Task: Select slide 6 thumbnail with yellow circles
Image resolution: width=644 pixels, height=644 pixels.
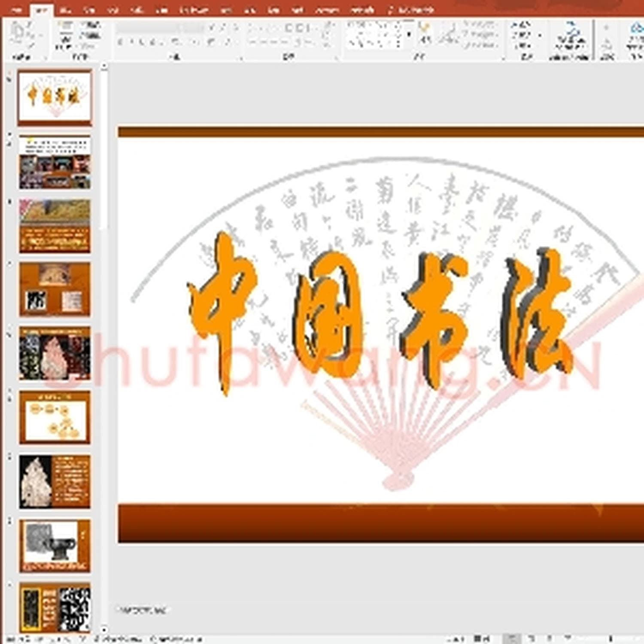Action: pos(55,417)
